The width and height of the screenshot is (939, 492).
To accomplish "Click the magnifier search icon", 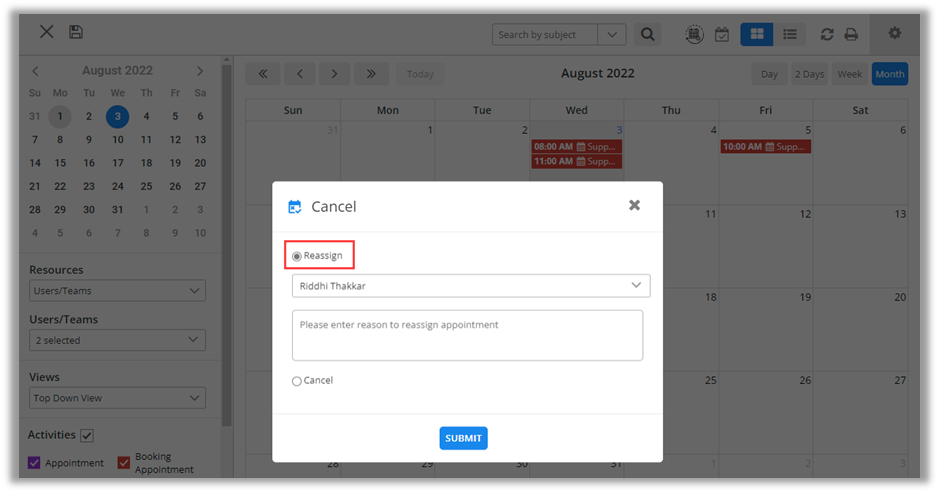I will pyautogui.click(x=648, y=34).
